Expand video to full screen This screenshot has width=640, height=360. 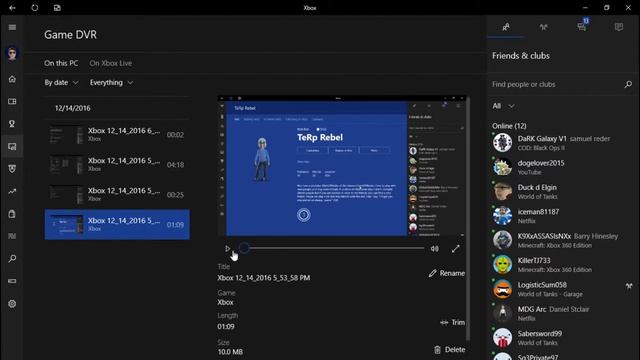tap(456, 249)
